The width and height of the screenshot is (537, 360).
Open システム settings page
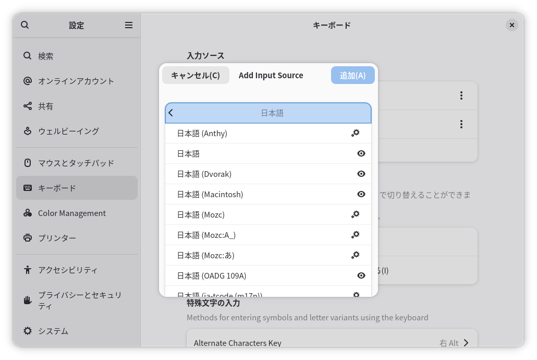click(x=77, y=331)
